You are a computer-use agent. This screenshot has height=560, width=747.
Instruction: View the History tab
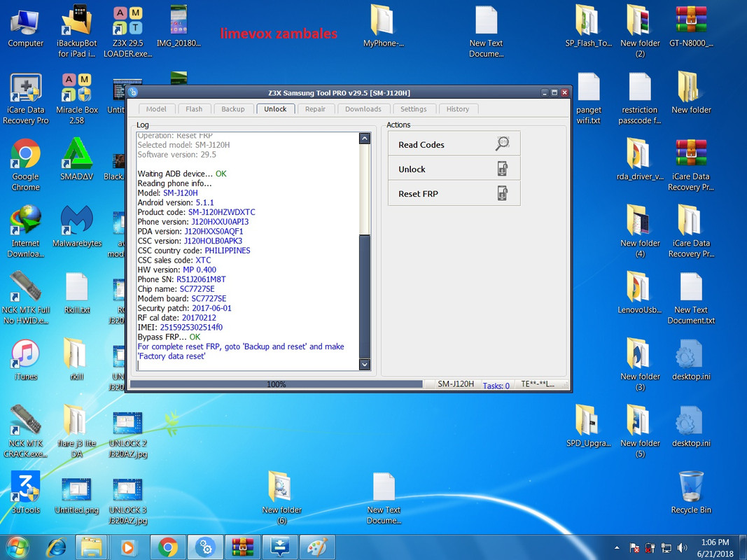pyautogui.click(x=458, y=109)
